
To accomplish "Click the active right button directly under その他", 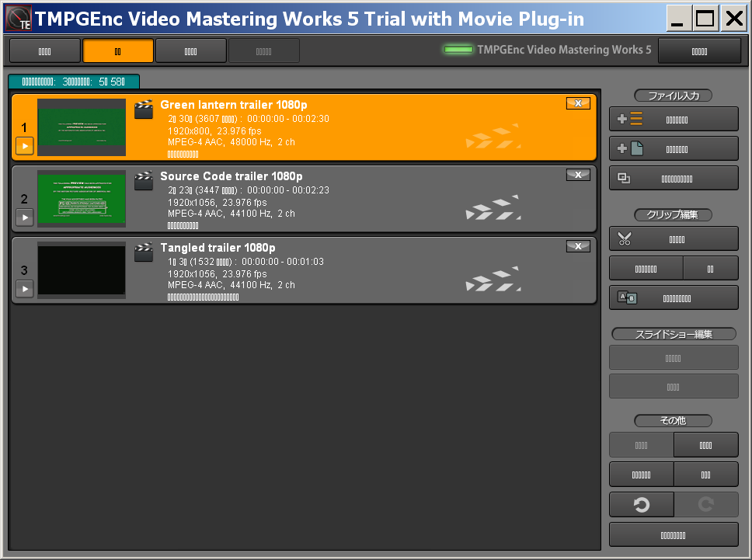I will tap(706, 445).
